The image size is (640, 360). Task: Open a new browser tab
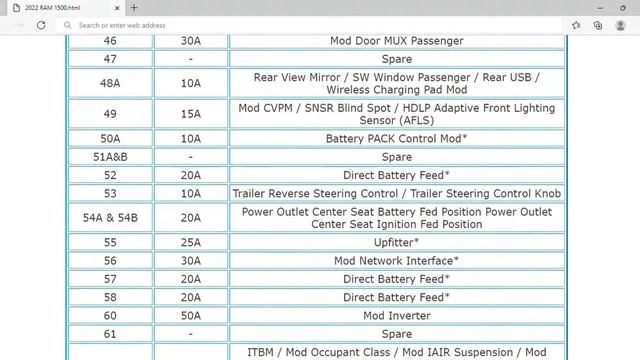[134, 7]
